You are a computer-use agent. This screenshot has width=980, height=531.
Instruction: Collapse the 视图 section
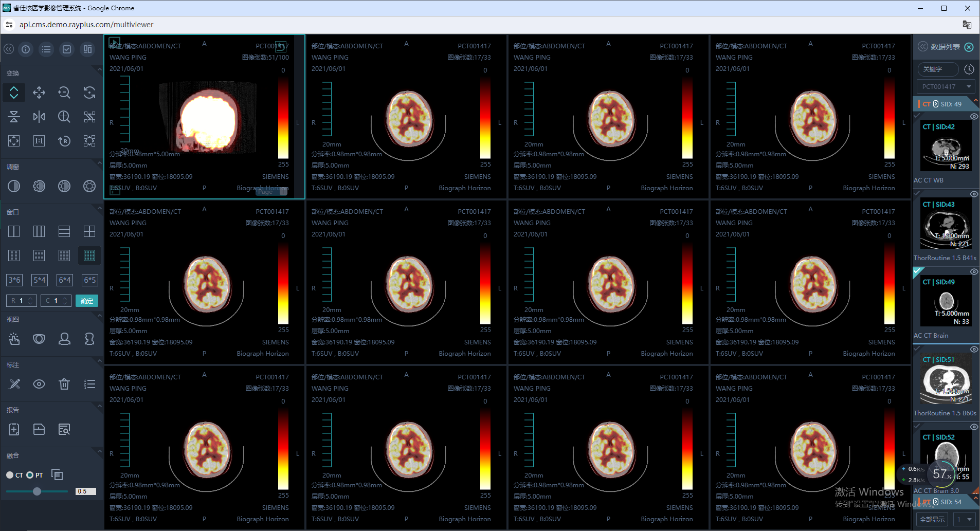click(x=99, y=316)
